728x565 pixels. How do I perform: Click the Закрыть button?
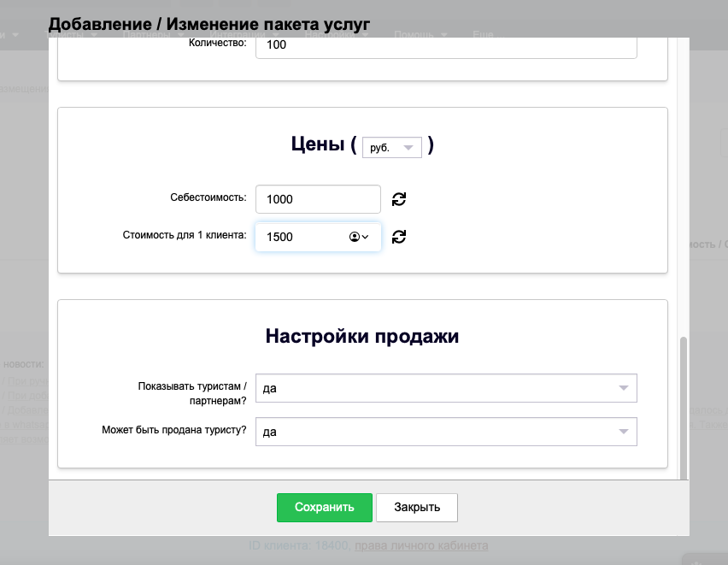click(417, 508)
